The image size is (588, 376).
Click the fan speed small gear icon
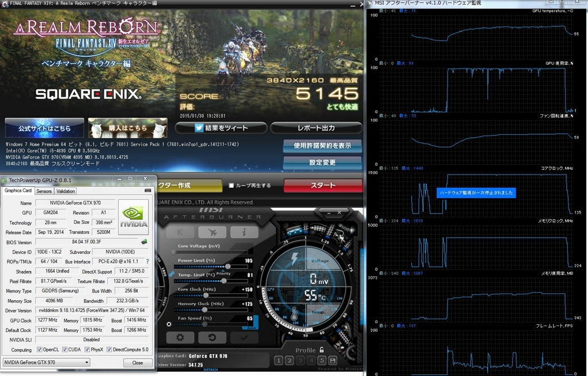point(169,324)
